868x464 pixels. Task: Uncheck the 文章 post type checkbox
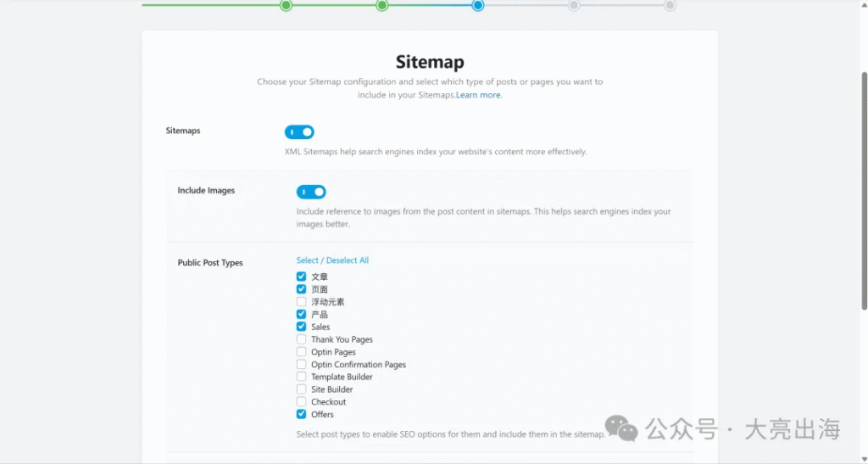[x=301, y=277]
